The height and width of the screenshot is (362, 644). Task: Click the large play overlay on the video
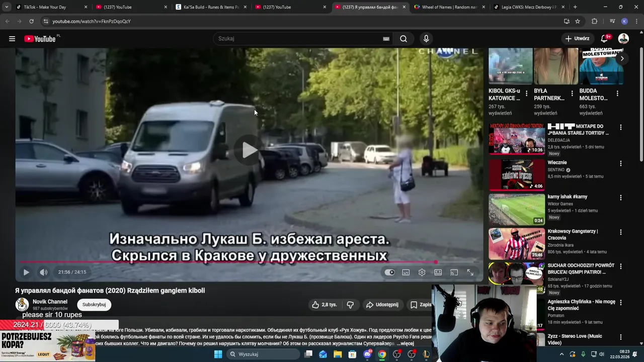[x=249, y=150]
